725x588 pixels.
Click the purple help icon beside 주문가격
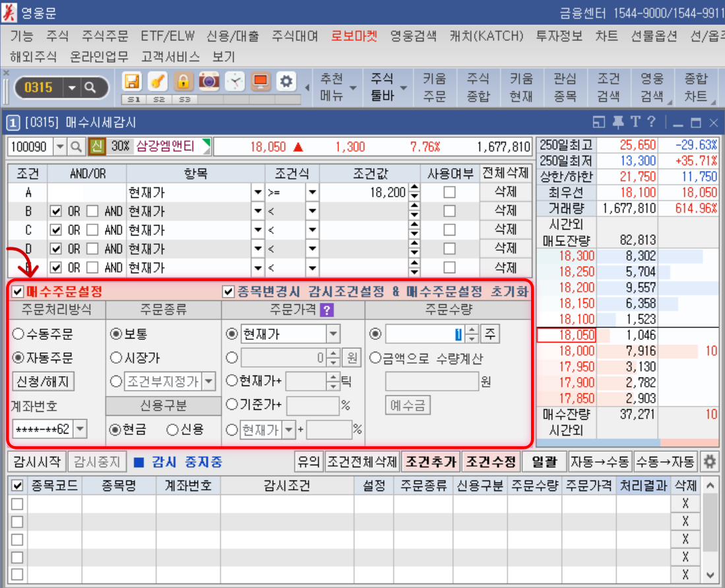tap(327, 310)
